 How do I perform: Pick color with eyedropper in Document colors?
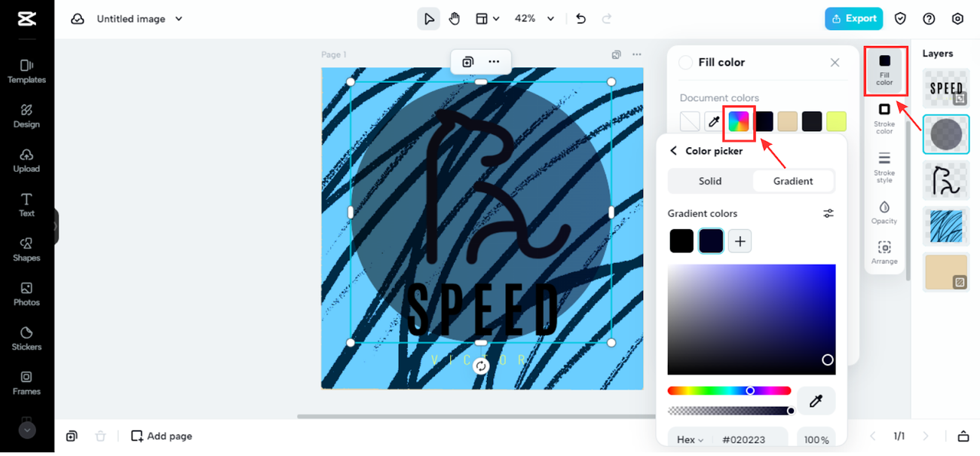[714, 121]
